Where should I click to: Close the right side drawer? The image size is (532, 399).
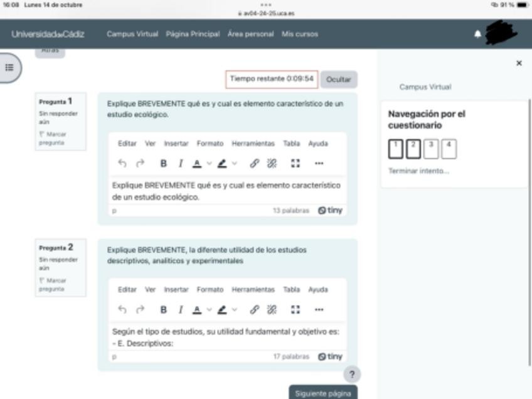(519, 63)
